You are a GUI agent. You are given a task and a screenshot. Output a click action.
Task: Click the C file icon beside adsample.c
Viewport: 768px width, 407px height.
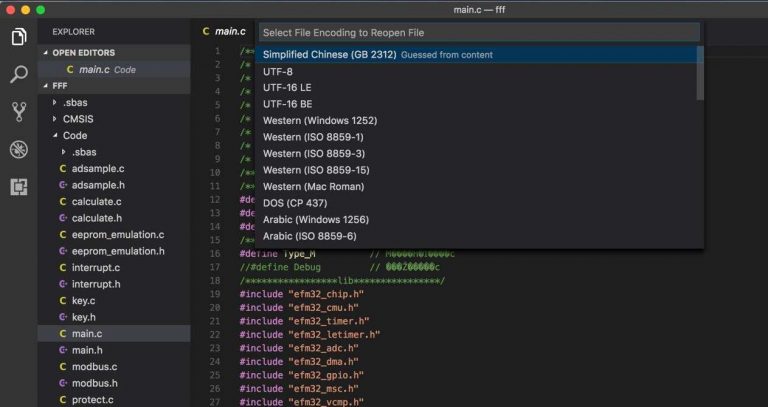point(63,169)
